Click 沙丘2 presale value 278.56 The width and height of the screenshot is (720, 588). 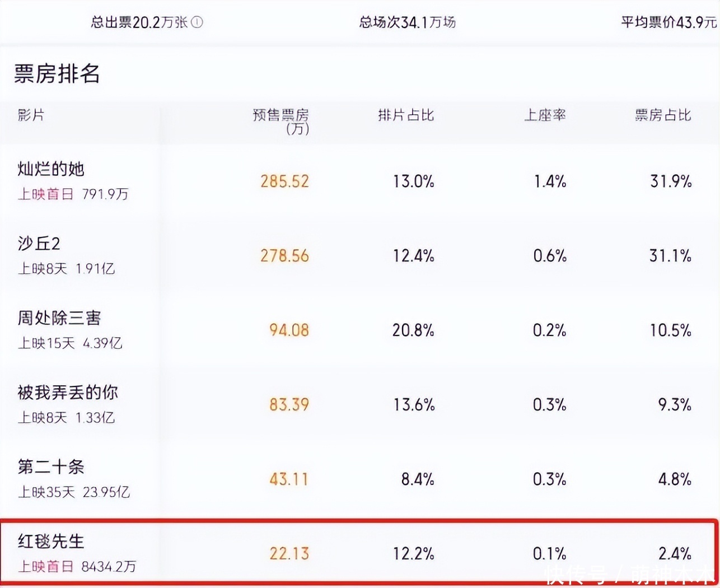284,256
